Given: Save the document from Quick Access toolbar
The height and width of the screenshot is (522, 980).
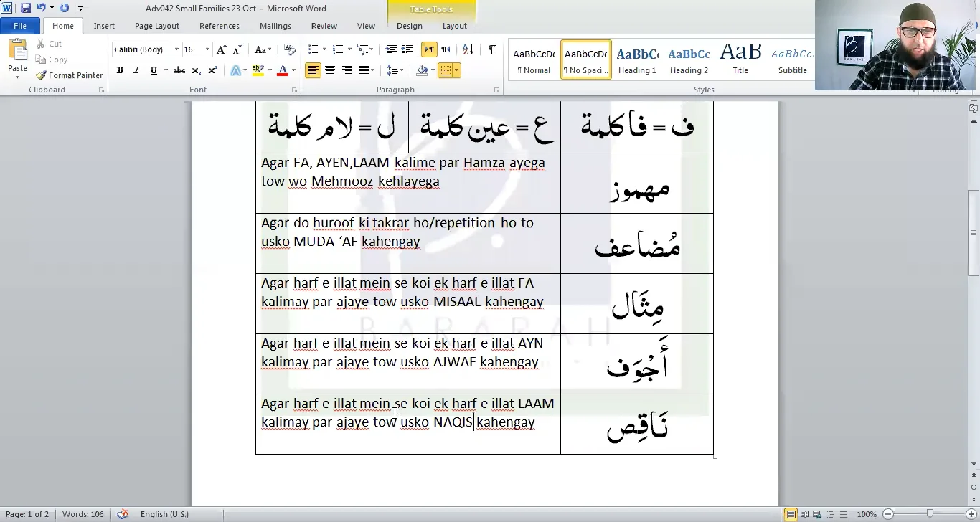Looking at the screenshot, I should (x=26, y=8).
